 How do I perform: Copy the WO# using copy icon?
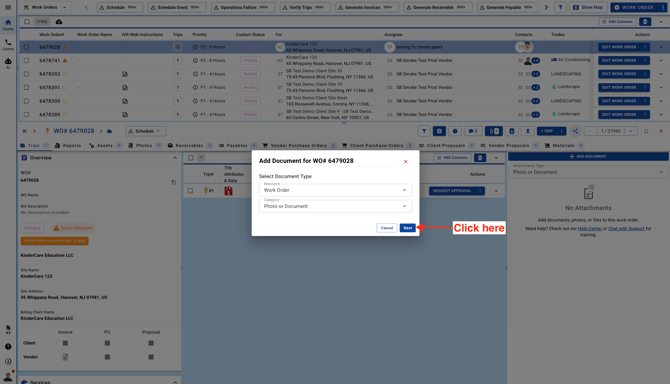pyautogui.click(x=173, y=182)
